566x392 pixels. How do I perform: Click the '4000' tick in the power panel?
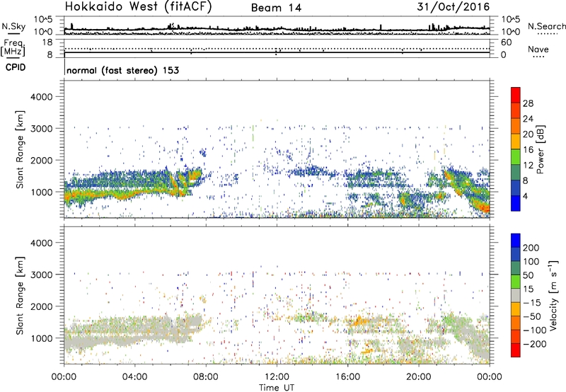41,97
